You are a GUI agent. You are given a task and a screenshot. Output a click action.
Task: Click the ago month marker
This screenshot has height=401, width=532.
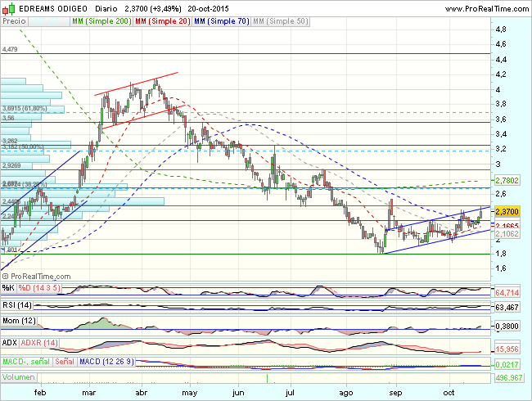tap(346, 393)
